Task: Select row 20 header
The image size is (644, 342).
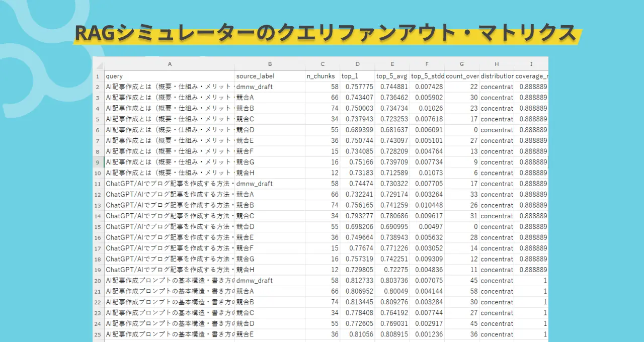Action: (x=99, y=281)
